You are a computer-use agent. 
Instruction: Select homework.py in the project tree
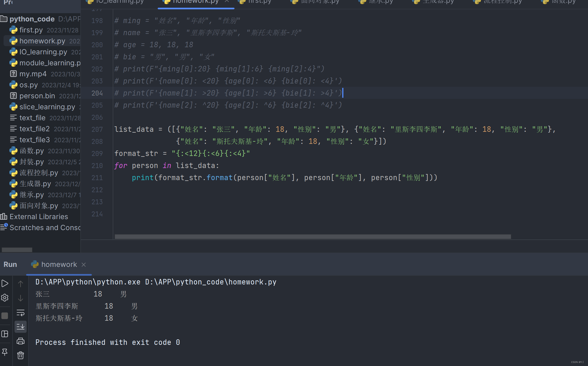pos(42,41)
